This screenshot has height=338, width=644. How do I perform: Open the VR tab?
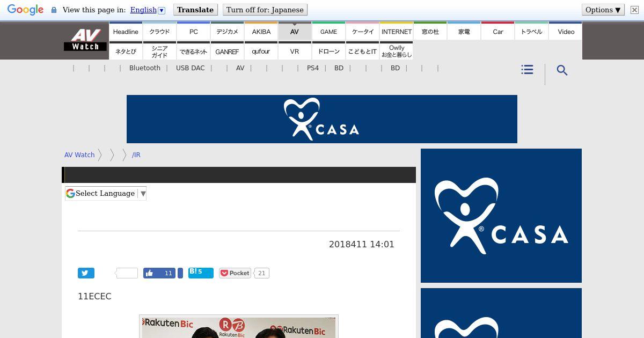295,52
